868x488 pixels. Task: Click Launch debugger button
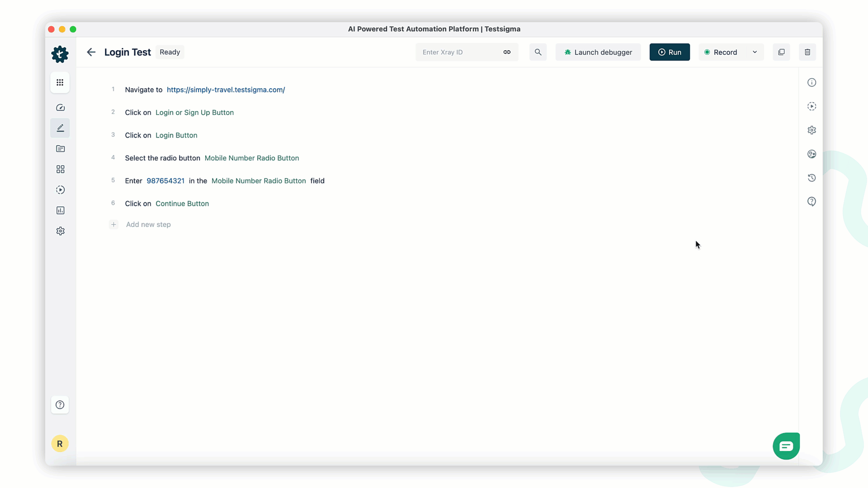[598, 52]
